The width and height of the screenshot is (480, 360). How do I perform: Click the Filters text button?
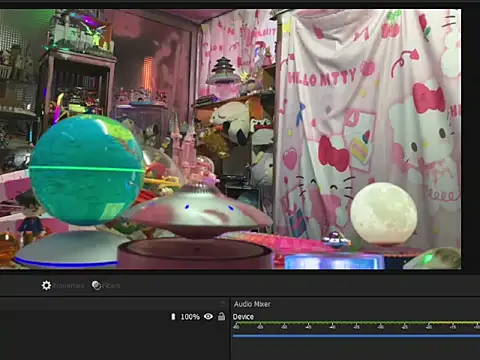111,286
